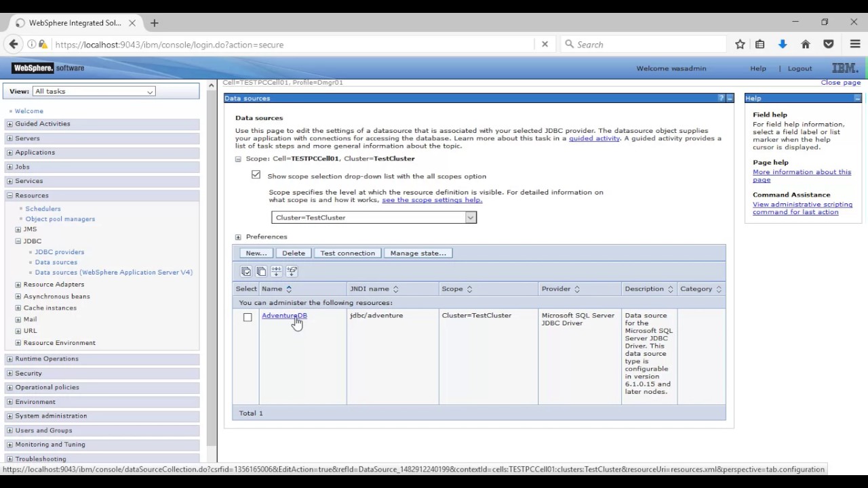Open Object pool managers item

(60, 219)
